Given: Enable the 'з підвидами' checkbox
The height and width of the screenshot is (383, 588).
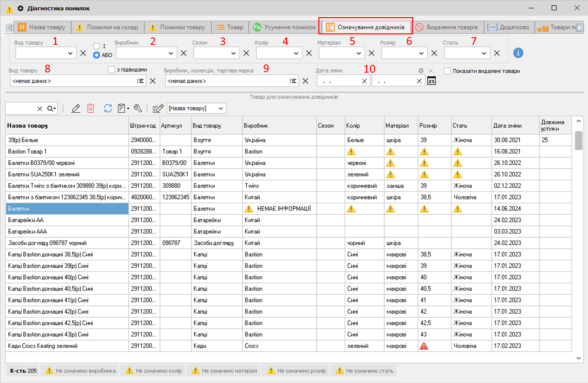Looking at the screenshot, I should click(x=111, y=70).
